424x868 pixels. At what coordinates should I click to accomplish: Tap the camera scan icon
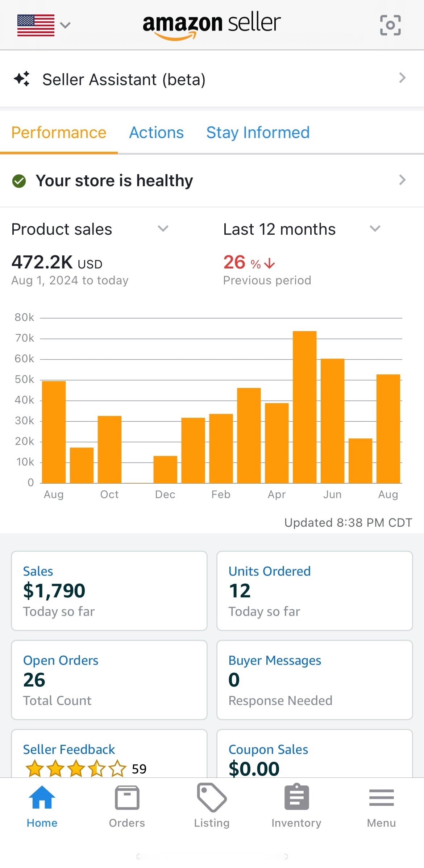coord(390,25)
